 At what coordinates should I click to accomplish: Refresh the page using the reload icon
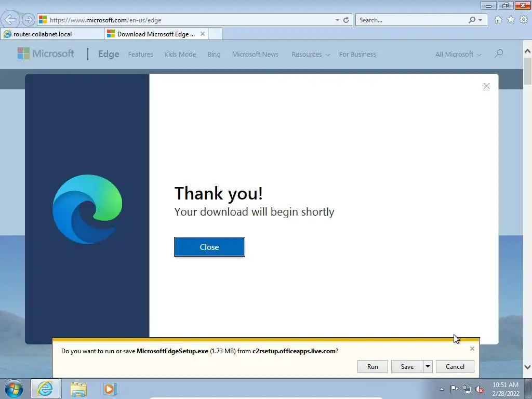(x=346, y=20)
